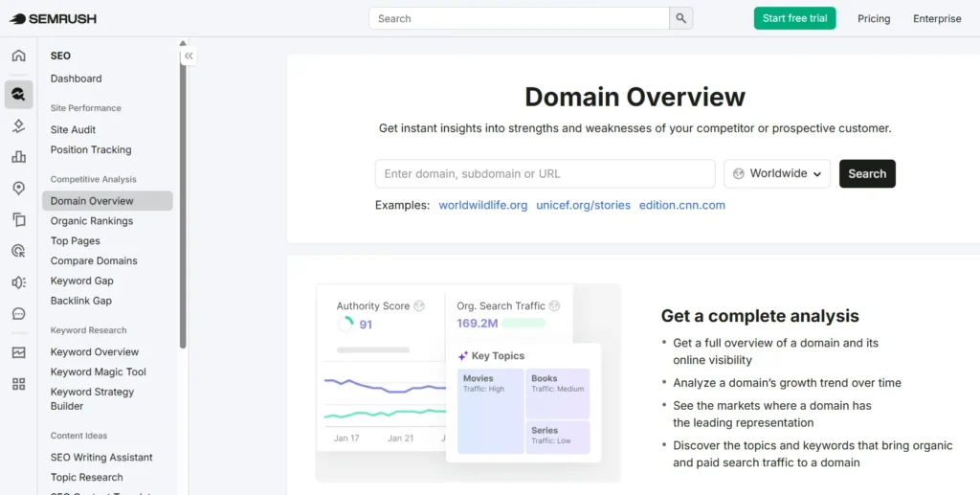Open the Home icon in sidebar rail
This screenshot has width=980, height=495.
(19, 56)
